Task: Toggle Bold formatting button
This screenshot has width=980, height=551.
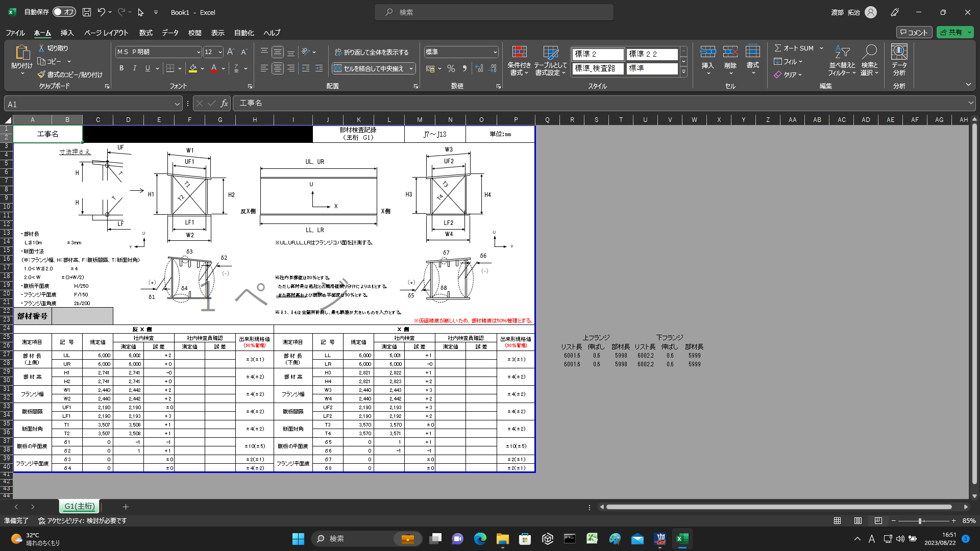Action: pos(121,68)
